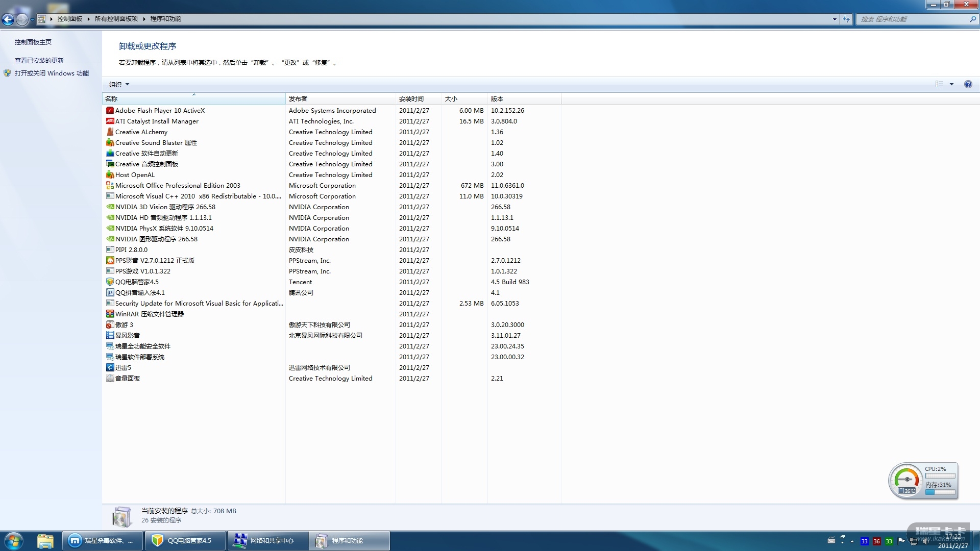Open the 组织 dropdown menu

(x=119, y=84)
